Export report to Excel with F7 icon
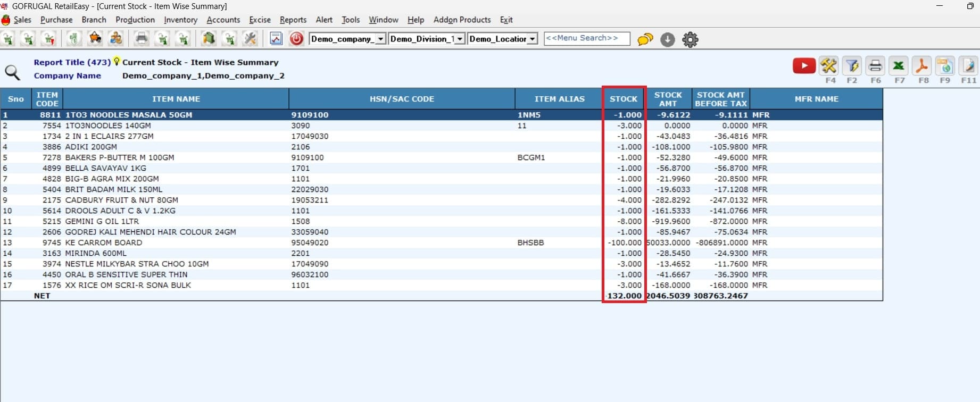 tap(899, 66)
